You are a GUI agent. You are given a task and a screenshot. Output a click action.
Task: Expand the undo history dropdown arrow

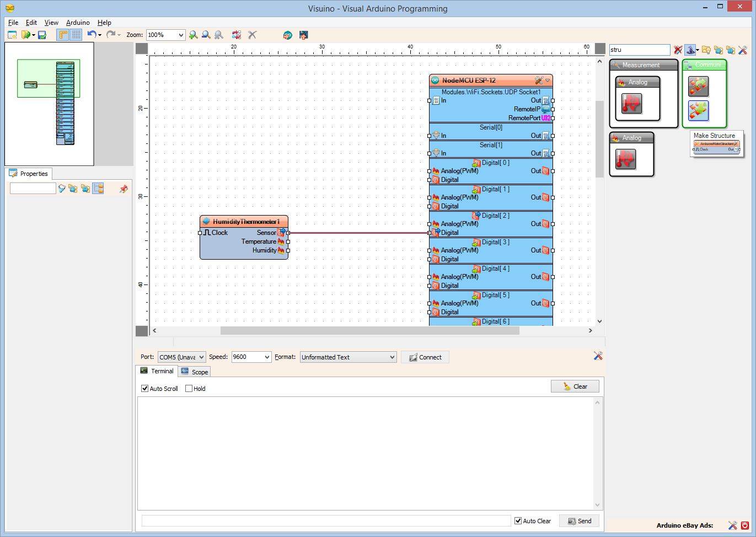pos(100,35)
